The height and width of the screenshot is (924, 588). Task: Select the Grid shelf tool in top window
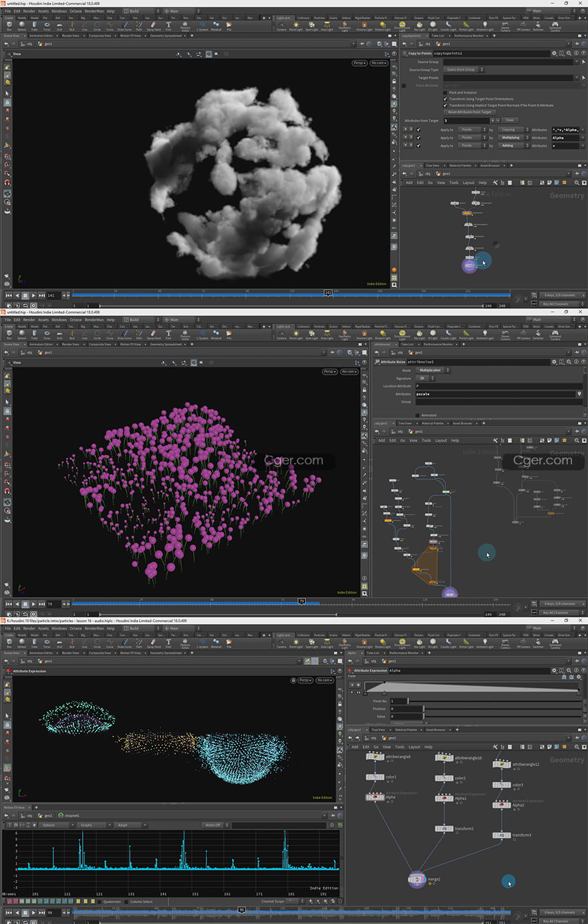59,26
